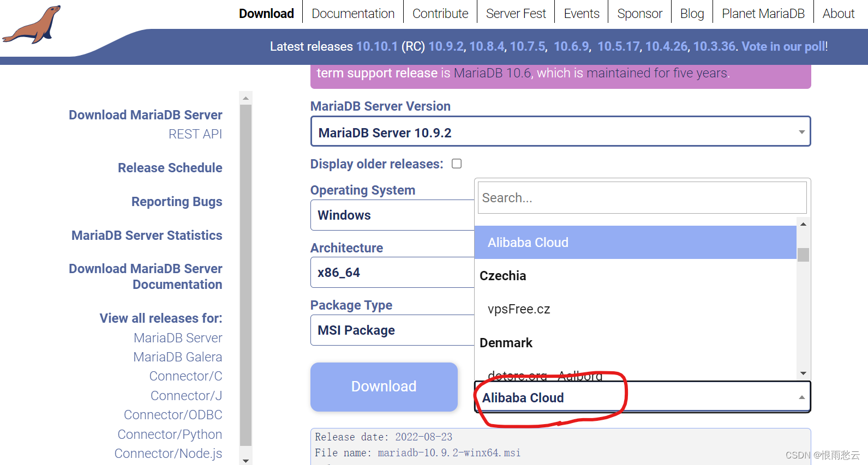Open the Contribute menu item
868x465 pixels.
point(440,14)
